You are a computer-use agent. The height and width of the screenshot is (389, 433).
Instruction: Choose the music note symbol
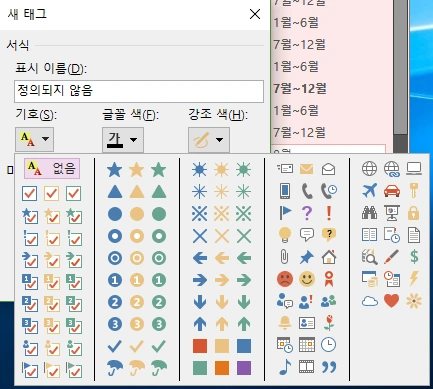coord(285,367)
